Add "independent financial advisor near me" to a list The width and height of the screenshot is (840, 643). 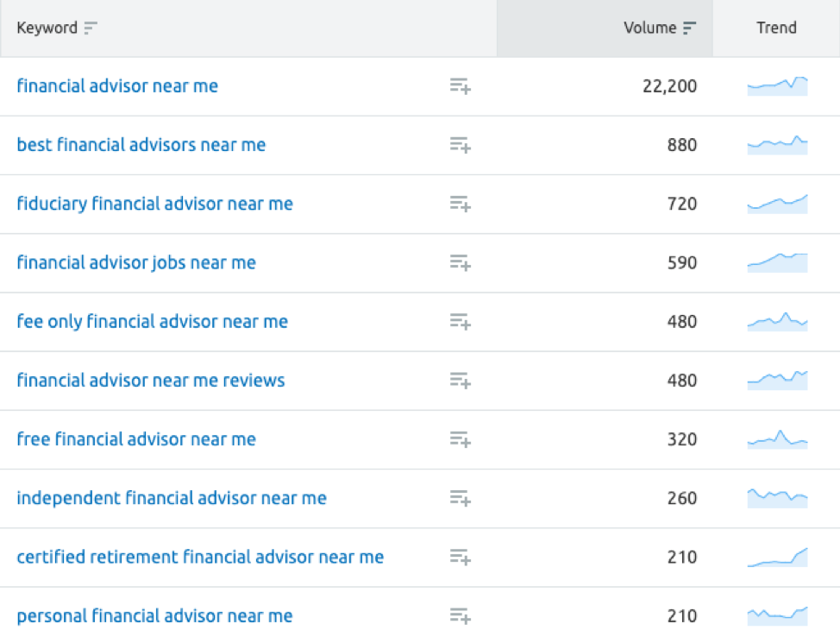coord(459,498)
